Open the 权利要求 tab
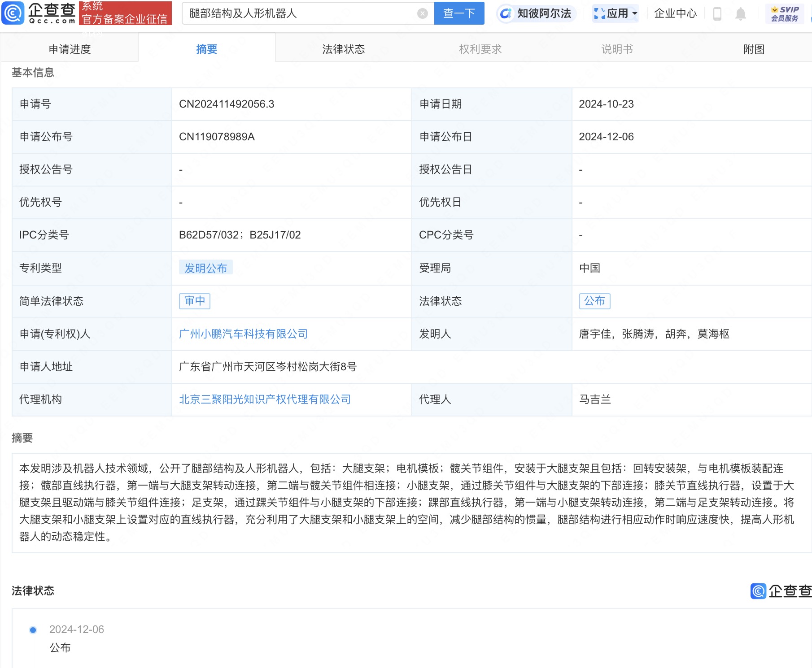 click(480, 49)
